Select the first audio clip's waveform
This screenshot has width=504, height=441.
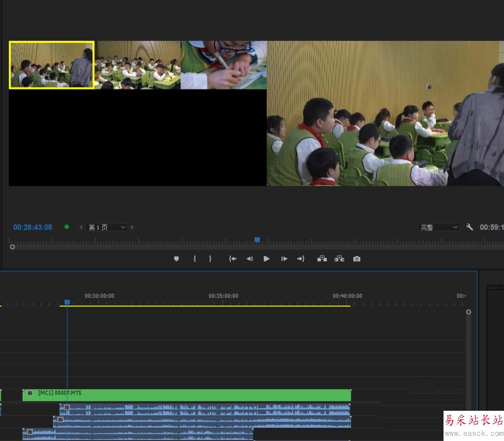(205, 409)
